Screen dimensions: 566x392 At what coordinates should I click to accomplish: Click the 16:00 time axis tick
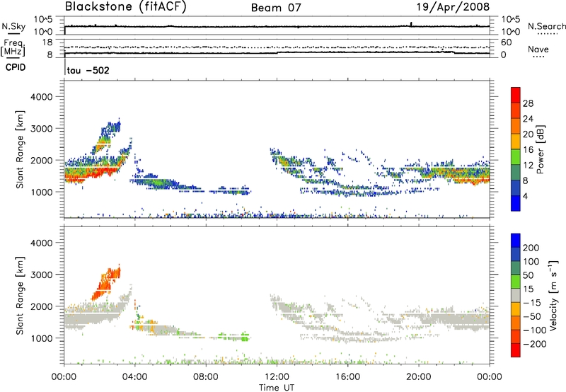[347, 377]
